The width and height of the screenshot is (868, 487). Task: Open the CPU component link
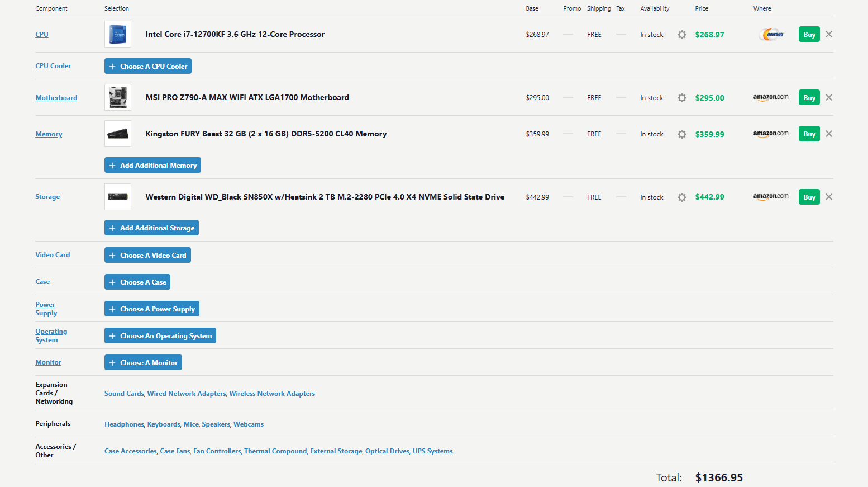click(x=42, y=35)
